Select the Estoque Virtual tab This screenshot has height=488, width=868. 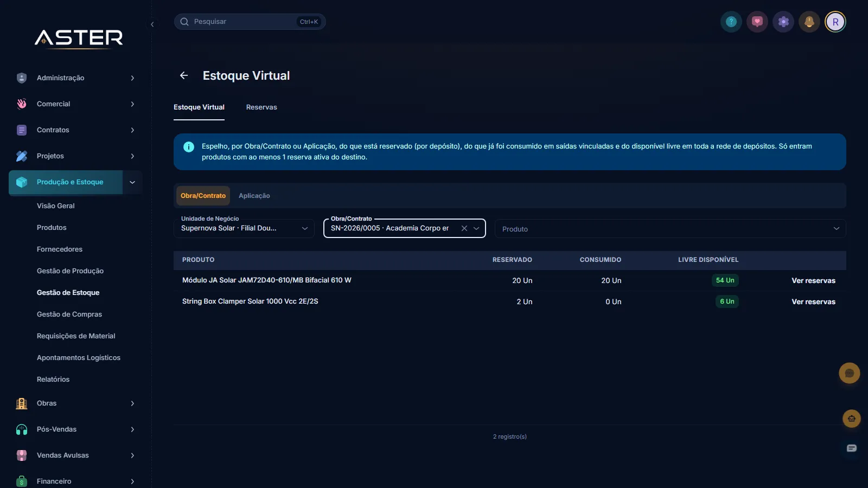click(199, 107)
